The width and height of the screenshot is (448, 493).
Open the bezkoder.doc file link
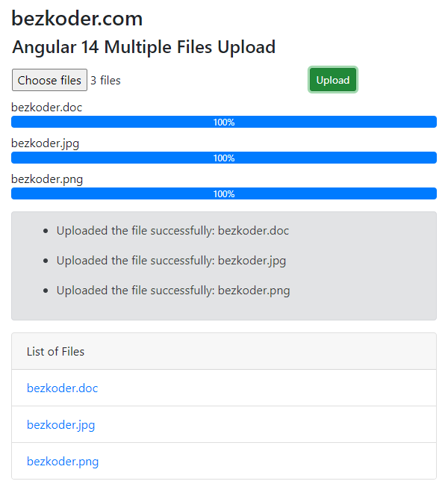62,388
